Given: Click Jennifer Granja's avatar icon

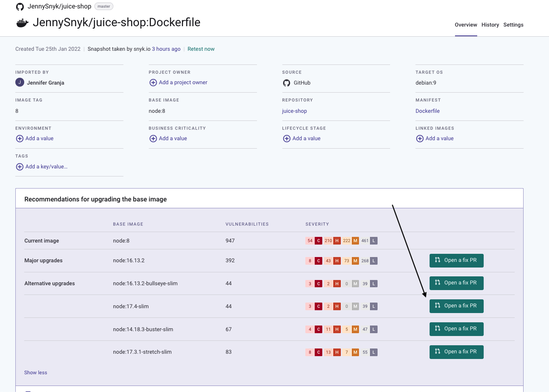Looking at the screenshot, I should [x=20, y=83].
